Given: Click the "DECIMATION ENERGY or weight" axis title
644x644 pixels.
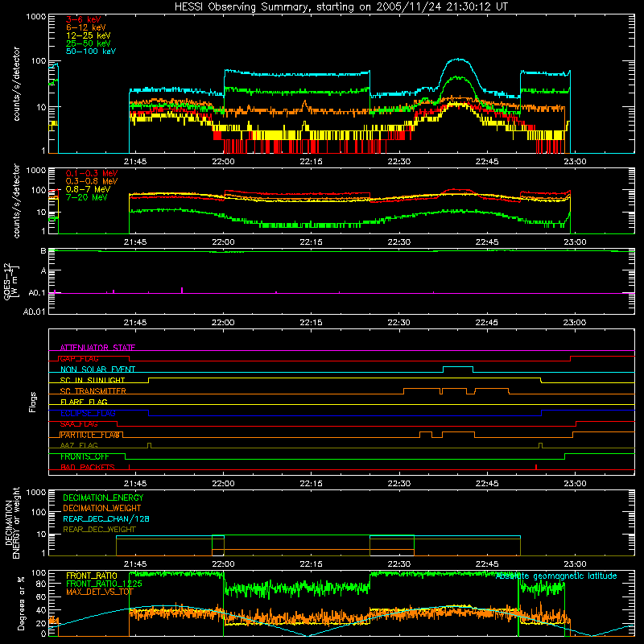Looking at the screenshot, I should tap(12, 523).
